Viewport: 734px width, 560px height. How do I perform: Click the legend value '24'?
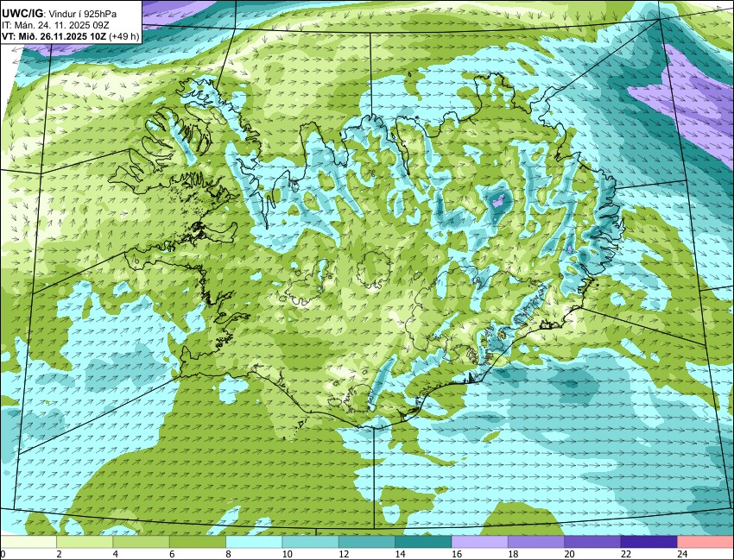point(682,554)
